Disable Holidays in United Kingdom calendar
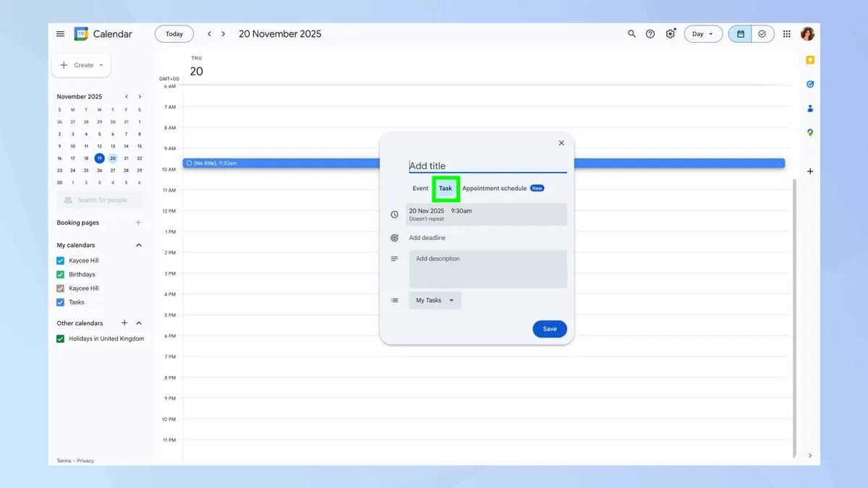868x488 pixels. 59,338
